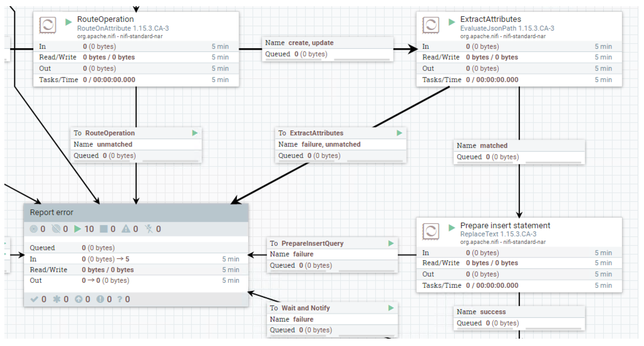Click play icon on To ExtractAttributes connection
This screenshot has height=346, width=644.
tap(399, 133)
